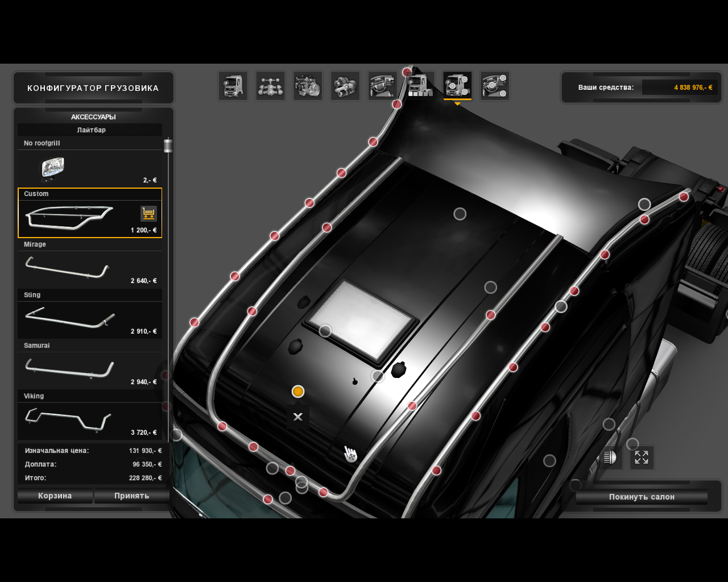Select the Custom lightbar option
Image resolution: width=728 pixels, height=582 pixels.
pos(90,213)
